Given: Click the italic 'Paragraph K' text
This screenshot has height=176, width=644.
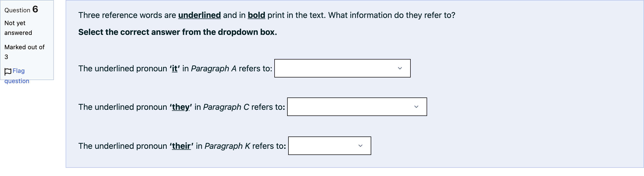Looking at the screenshot, I should point(227,146).
